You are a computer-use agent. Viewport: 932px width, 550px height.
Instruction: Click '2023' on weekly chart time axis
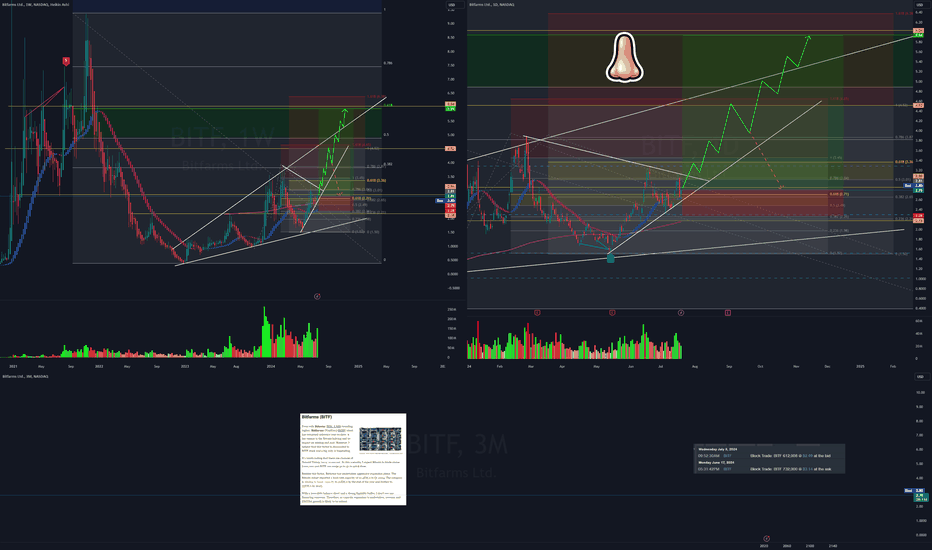[x=185, y=366]
